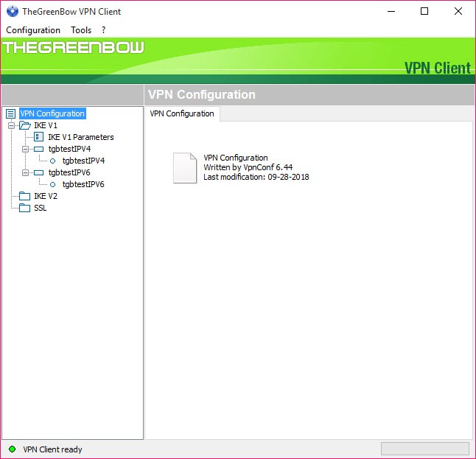This screenshot has height=459, width=476.
Task: Maximize the VPN Client window
Action: [424, 12]
